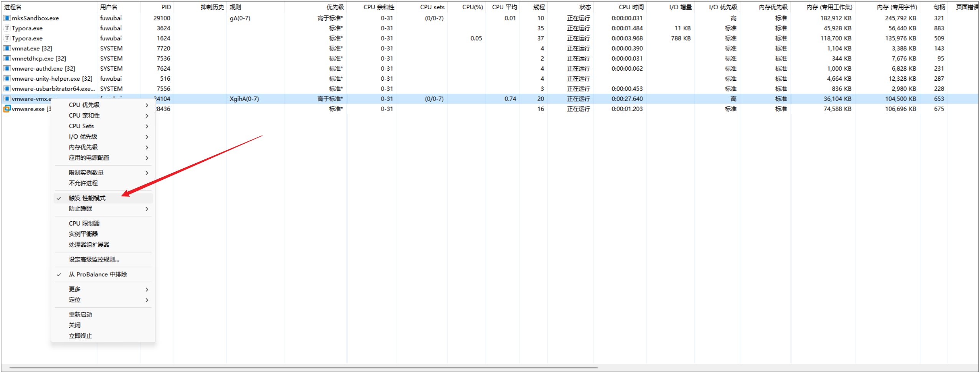Sort by the I/O 优先级 column header
This screenshot has height=373, width=980.
tap(717, 7)
